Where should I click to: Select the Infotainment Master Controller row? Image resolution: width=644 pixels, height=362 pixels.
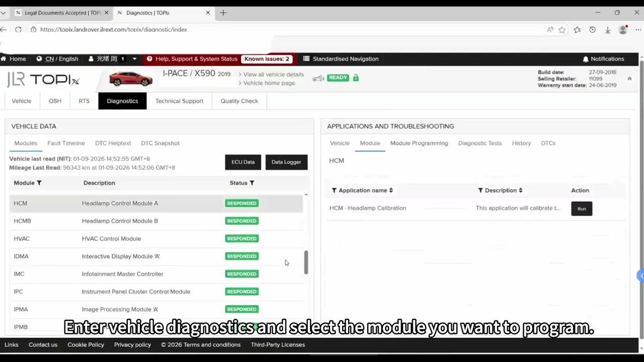tap(156, 274)
